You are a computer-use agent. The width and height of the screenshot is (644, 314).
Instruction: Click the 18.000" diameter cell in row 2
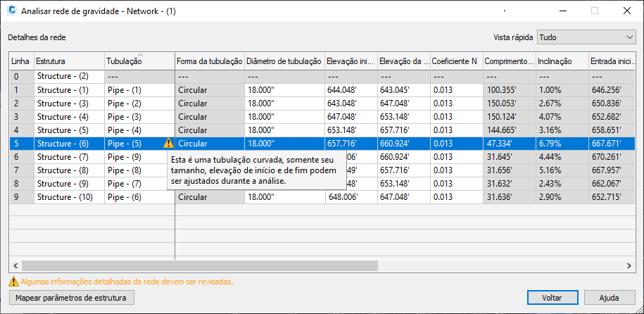tap(284, 103)
